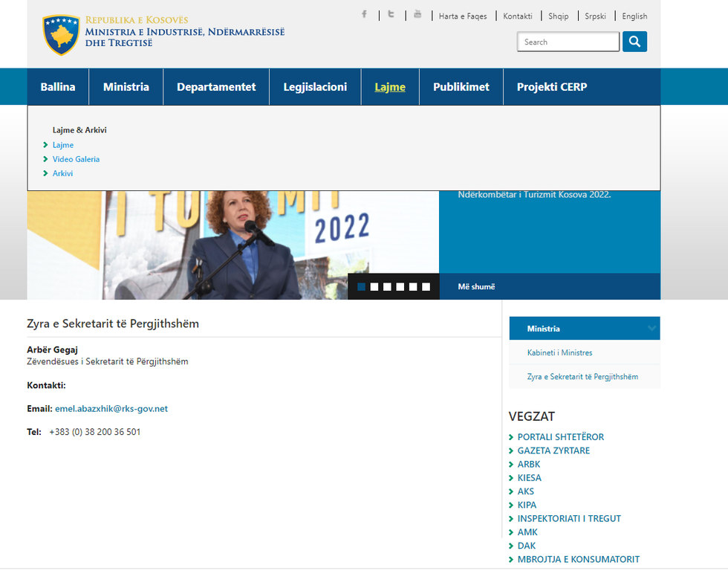Click Më shumë on the slider
This screenshot has width=728, height=571.
(x=476, y=287)
